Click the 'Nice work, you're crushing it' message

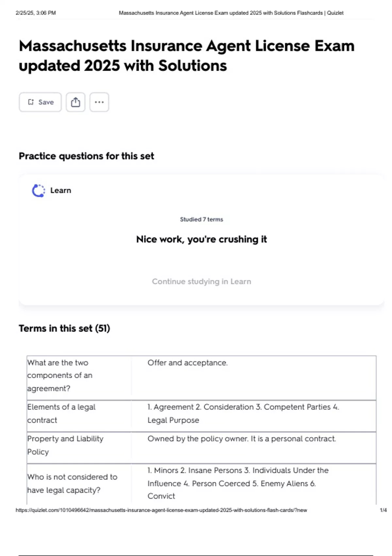click(x=201, y=239)
